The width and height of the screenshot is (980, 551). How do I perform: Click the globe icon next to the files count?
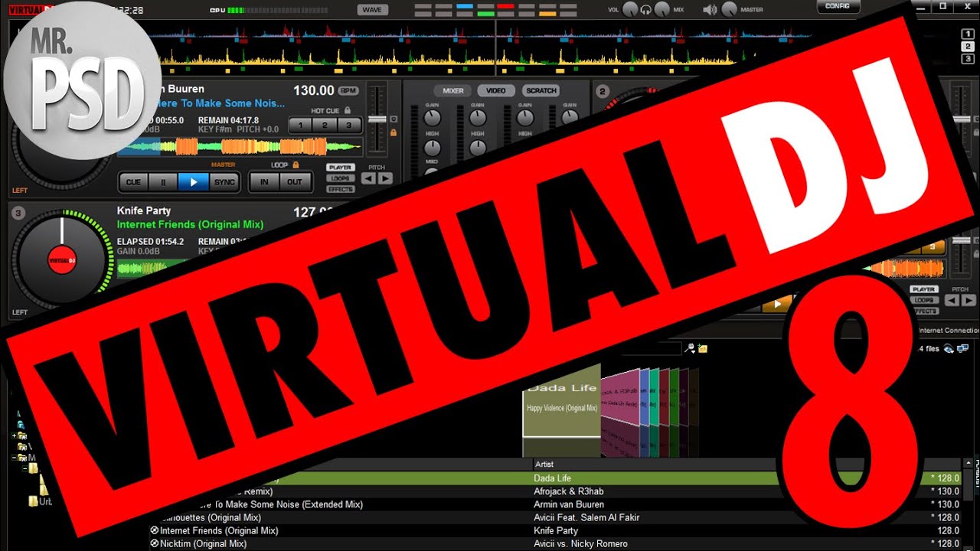click(949, 348)
